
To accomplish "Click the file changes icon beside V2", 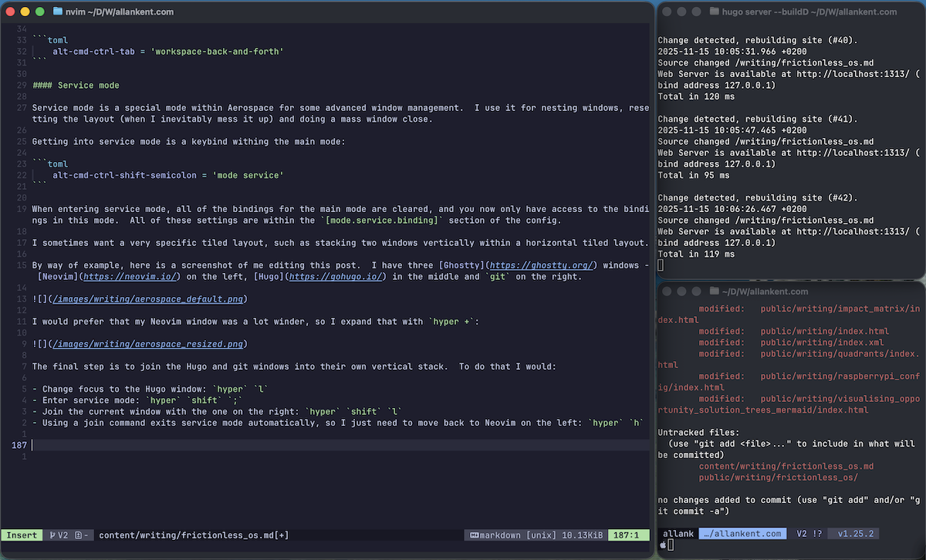I will [79, 535].
